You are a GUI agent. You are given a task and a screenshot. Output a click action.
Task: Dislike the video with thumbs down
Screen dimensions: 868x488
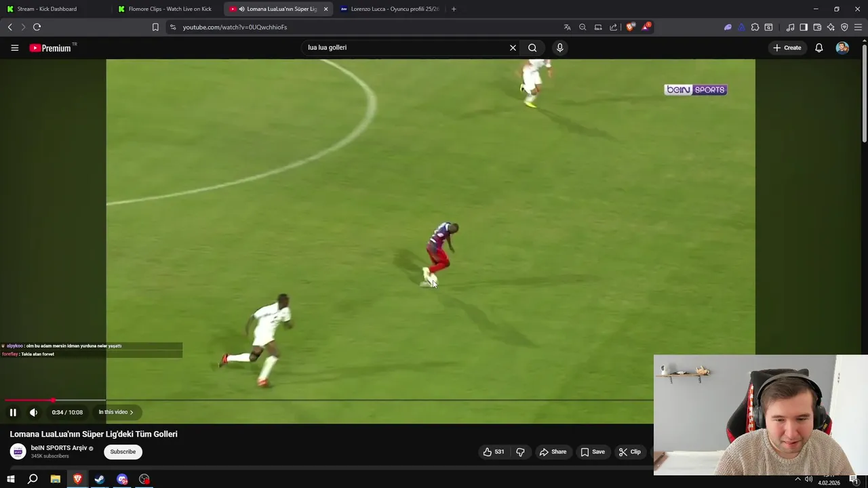coord(520,451)
